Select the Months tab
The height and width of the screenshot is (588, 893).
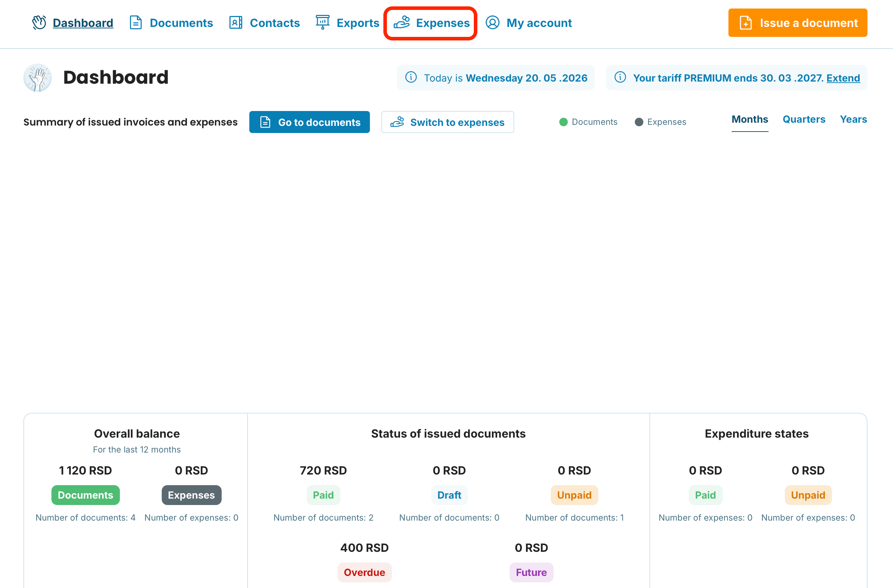tap(750, 119)
